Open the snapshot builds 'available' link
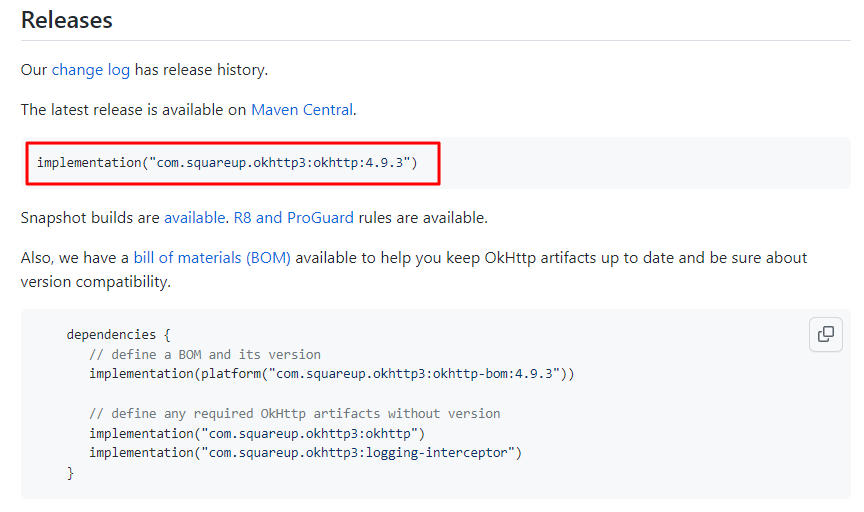The image size is (864, 512). click(x=195, y=218)
